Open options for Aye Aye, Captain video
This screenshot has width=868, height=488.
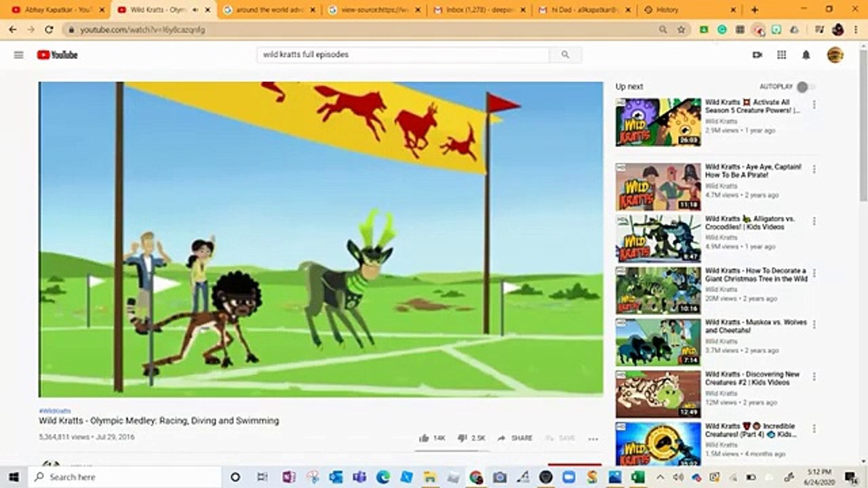[x=814, y=169]
